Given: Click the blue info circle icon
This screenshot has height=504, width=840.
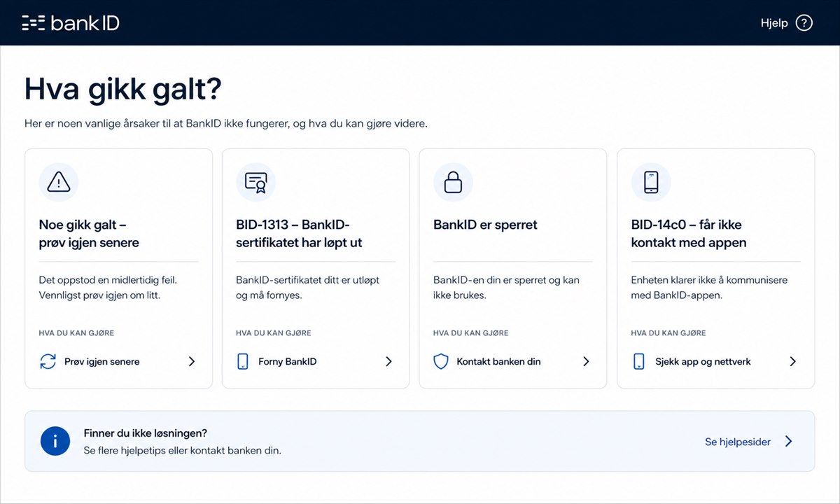Looking at the screenshot, I should tap(55, 441).
